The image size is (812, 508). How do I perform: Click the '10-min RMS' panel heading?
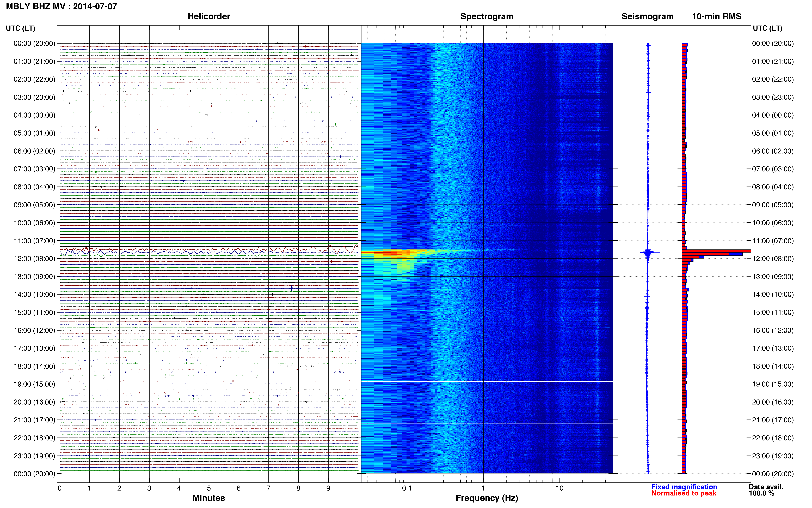(717, 16)
